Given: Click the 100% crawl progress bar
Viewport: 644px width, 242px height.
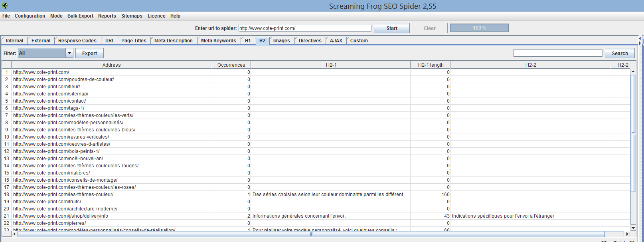Looking at the screenshot, I should point(479,28).
